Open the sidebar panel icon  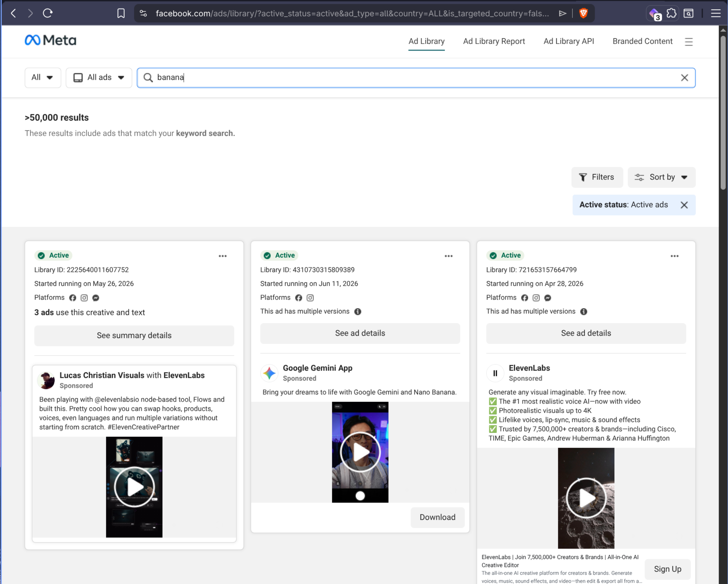click(688, 14)
